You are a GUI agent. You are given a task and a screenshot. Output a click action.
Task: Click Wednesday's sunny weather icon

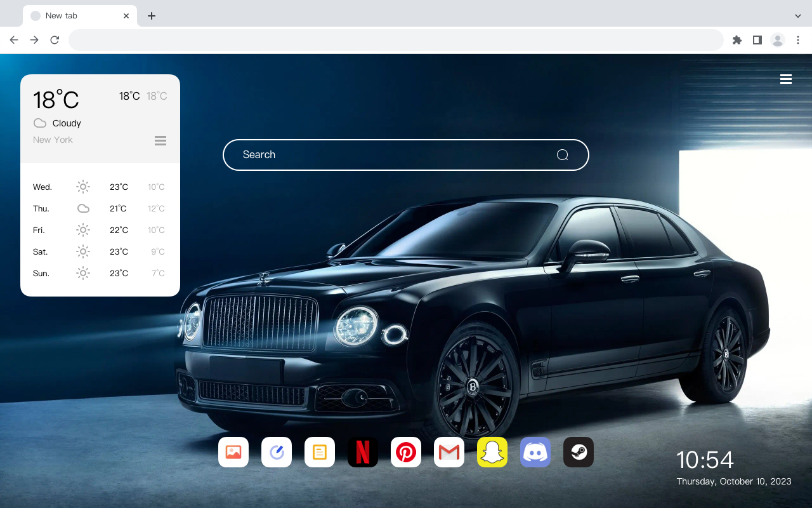coord(83,187)
